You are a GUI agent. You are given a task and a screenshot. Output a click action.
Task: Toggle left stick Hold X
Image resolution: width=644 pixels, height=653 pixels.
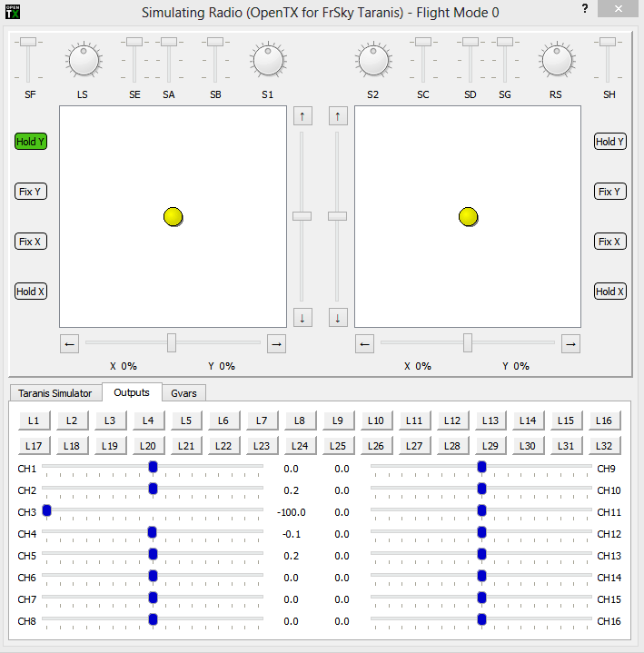(x=31, y=292)
